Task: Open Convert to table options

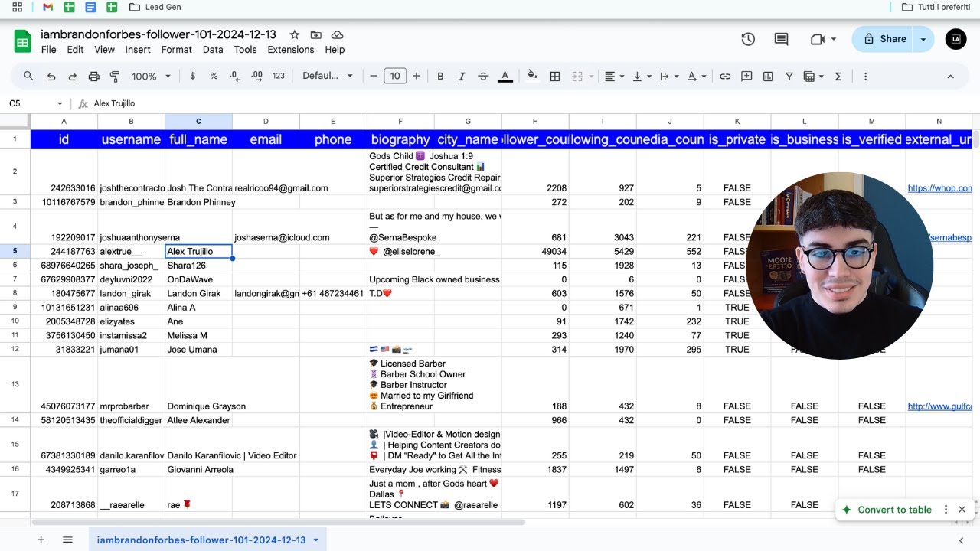Action: (x=946, y=510)
